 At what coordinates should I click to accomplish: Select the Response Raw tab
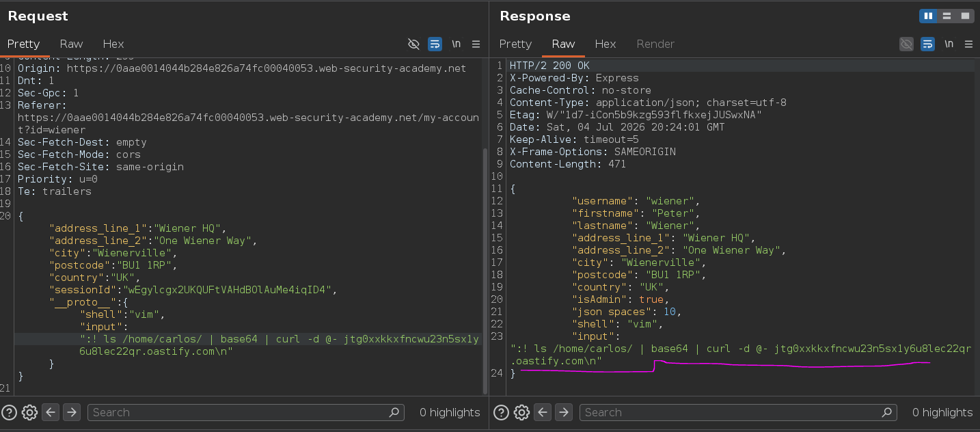click(x=563, y=44)
